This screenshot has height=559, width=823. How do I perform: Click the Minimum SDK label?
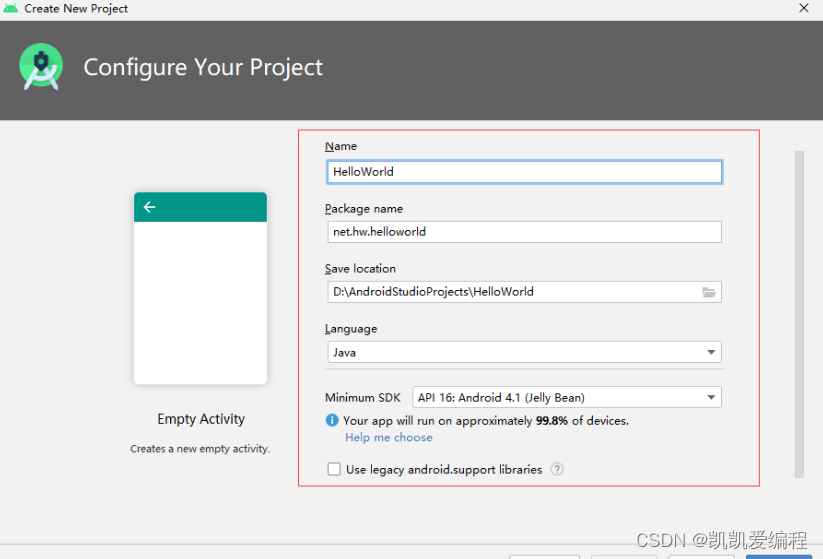click(x=363, y=397)
